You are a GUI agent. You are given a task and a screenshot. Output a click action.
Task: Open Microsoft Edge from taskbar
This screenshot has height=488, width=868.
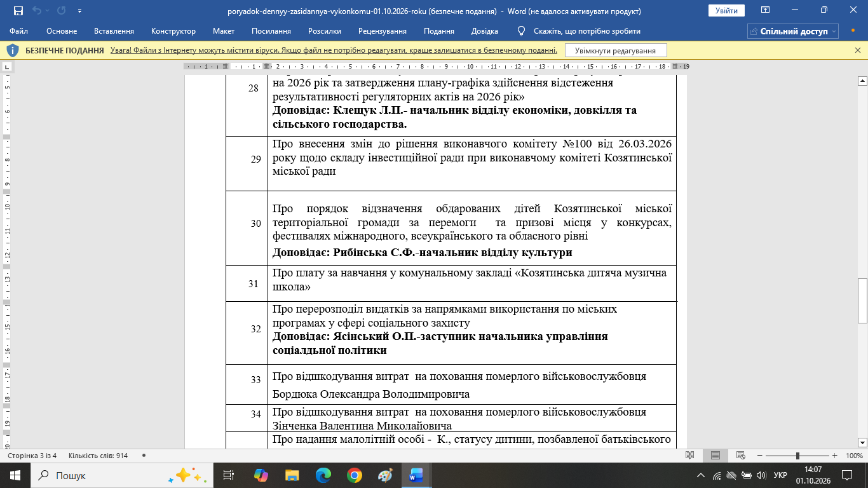click(323, 475)
